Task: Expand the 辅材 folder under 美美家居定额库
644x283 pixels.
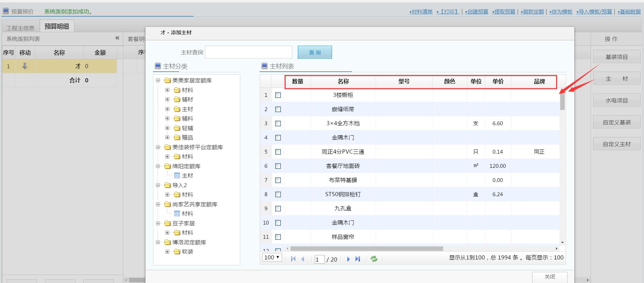Action: pyautogui.click(x=167, y=100)
